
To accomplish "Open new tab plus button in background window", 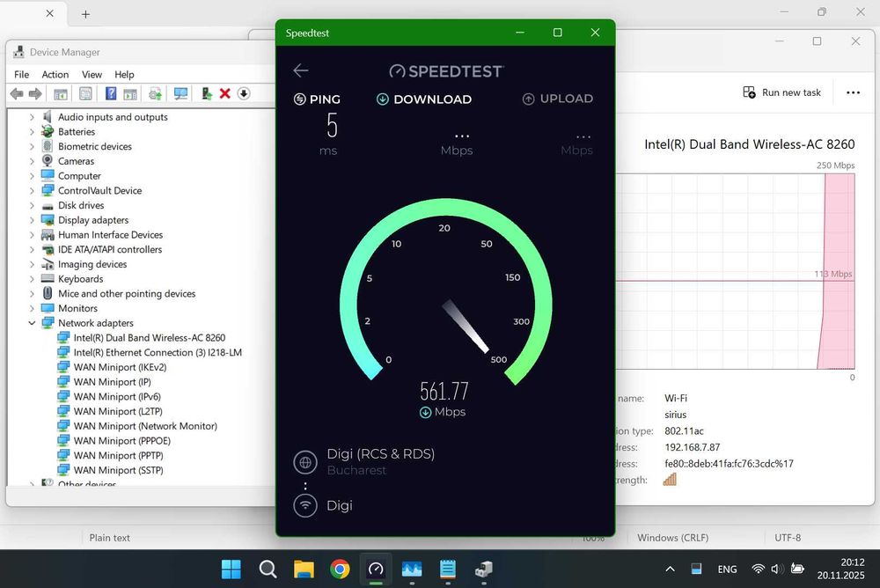I will click(85, 14).
